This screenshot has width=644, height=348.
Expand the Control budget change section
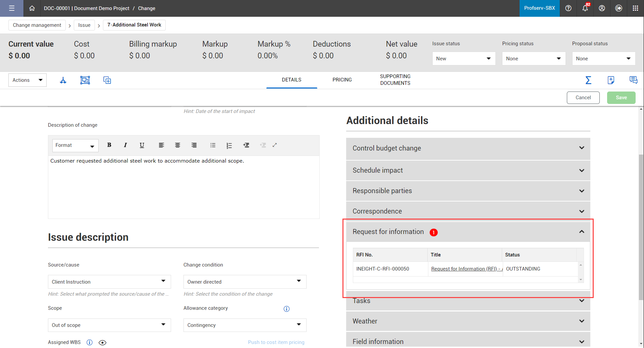click(x=468, y=148)
